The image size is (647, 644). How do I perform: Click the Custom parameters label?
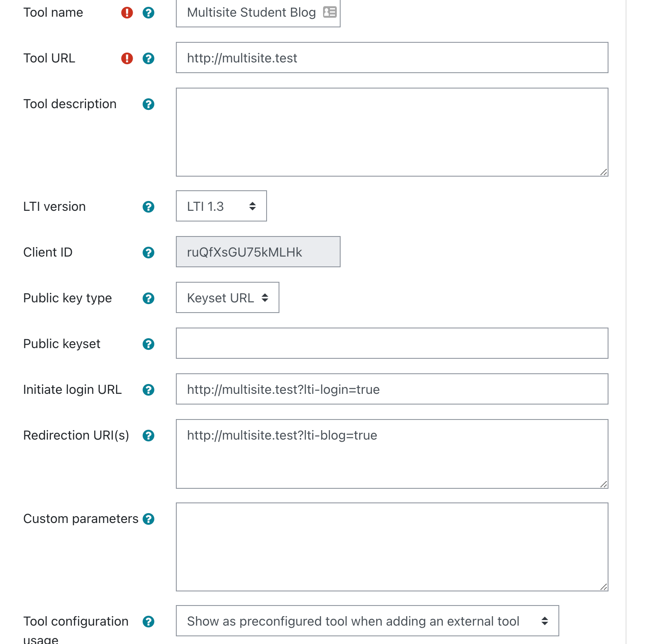click(x=81, y=519)
